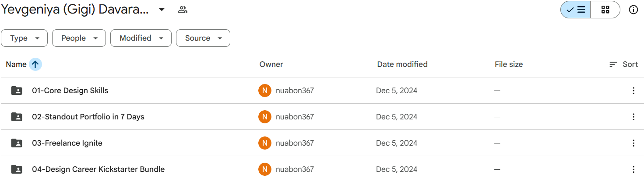644x178 pixels.
Task: Switch to list layout view
Action: click(576, 10)
